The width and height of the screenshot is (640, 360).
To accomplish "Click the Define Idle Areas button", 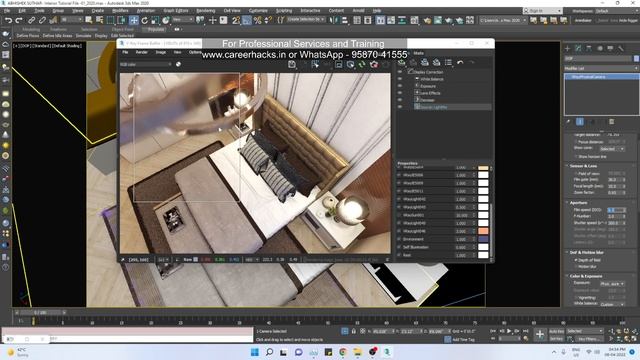I will (x=57, y=36).
